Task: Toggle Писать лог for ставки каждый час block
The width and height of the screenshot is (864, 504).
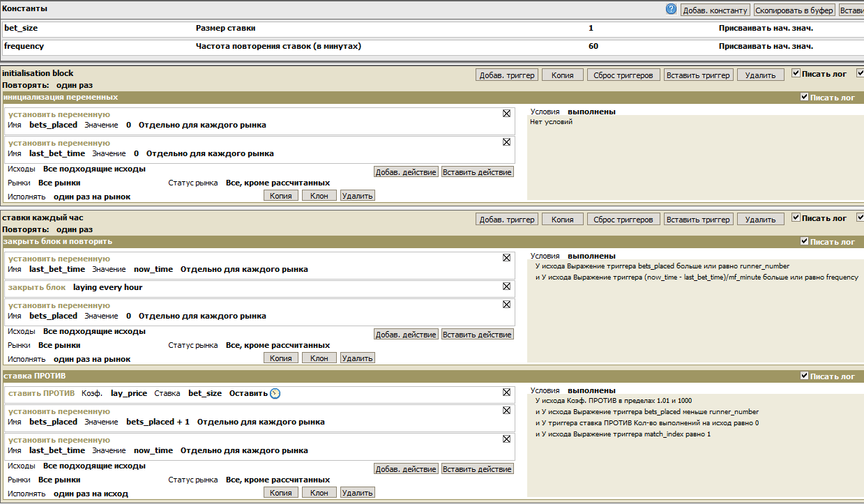Action: [796, 217]
